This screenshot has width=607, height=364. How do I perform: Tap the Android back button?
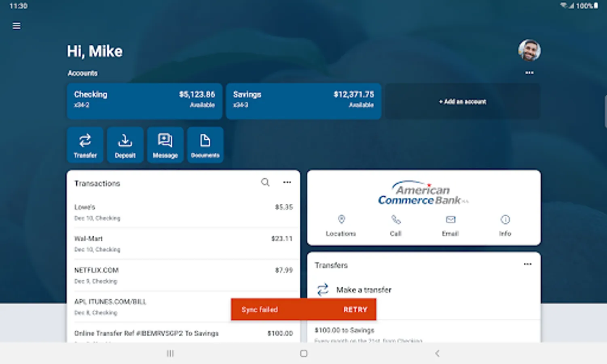[x=437, y=353]
